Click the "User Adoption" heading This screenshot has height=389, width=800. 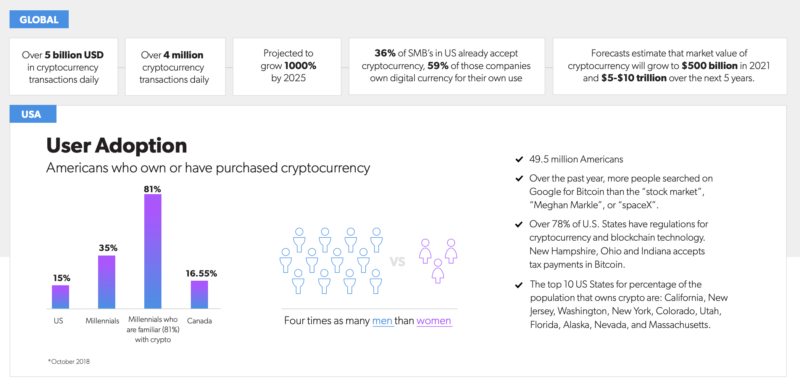coord(116,146)
